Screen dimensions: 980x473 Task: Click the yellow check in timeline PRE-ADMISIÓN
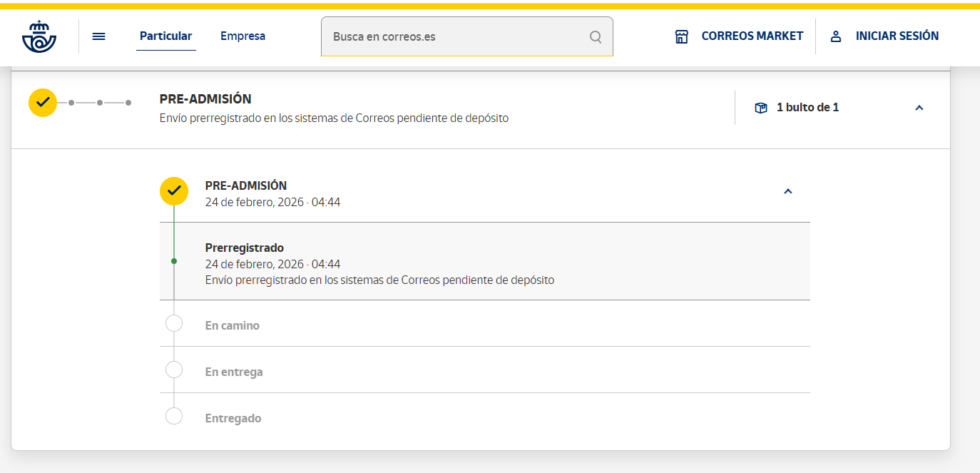point(174,191)
